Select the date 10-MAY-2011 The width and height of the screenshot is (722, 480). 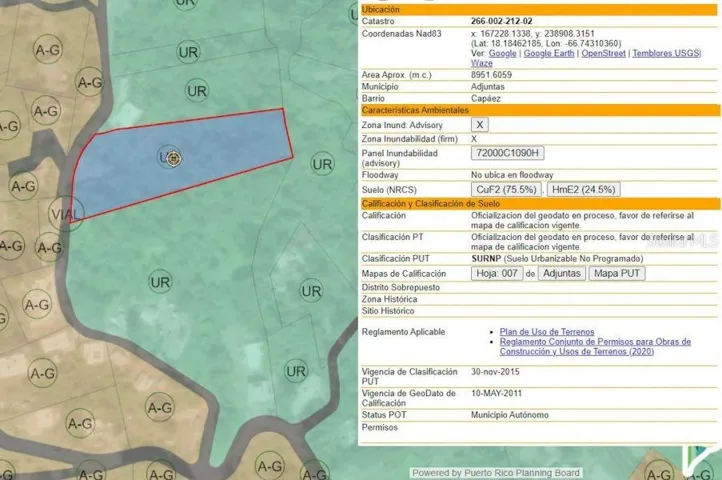click(x=496, y=393)
